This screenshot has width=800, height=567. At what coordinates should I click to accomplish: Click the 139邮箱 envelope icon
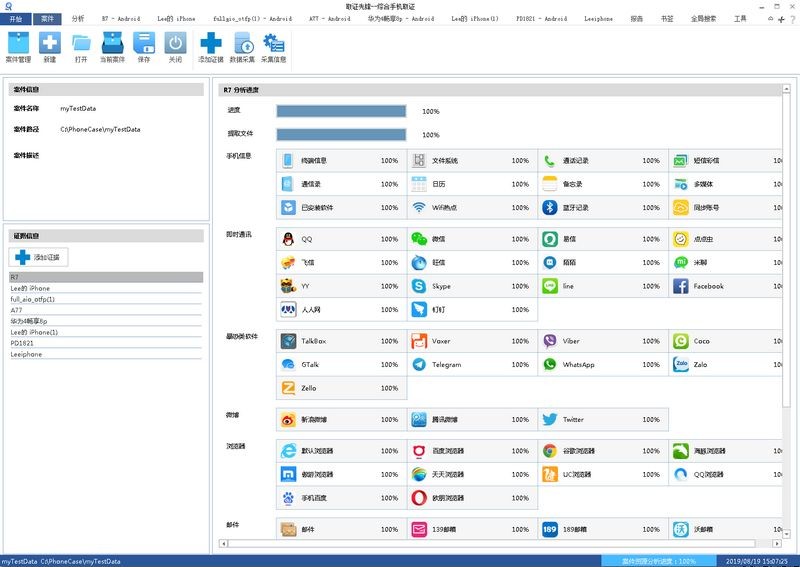coord(419,529)
